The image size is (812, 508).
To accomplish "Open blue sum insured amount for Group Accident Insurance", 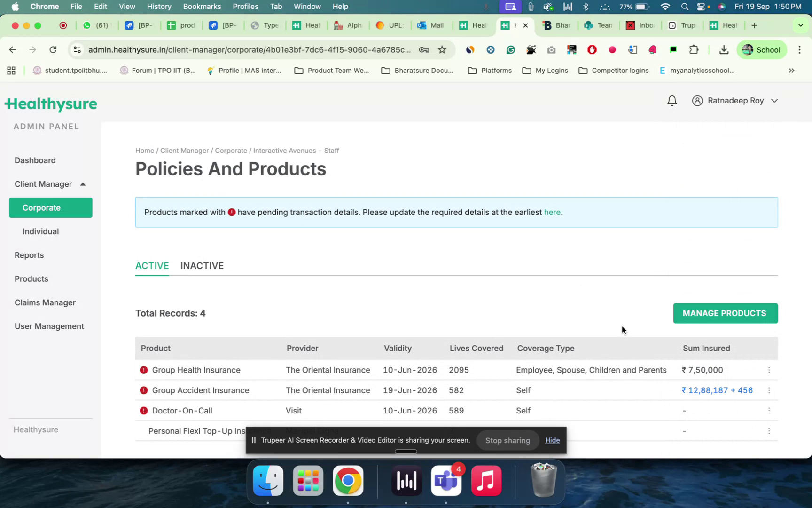I will (x=717, y=390).
